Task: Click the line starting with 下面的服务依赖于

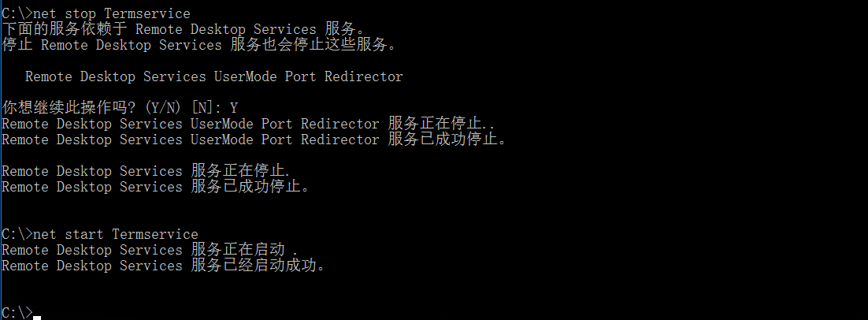Action: 183,29
